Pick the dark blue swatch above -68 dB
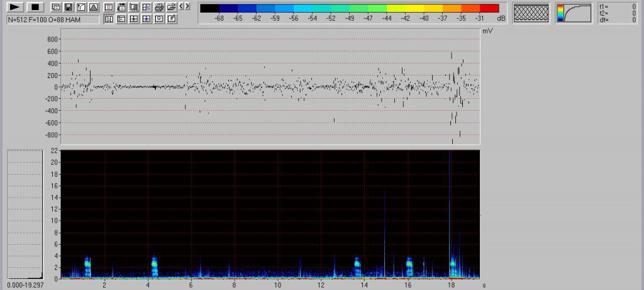Screen dimensions: 644x290 [x=228, y=8]
